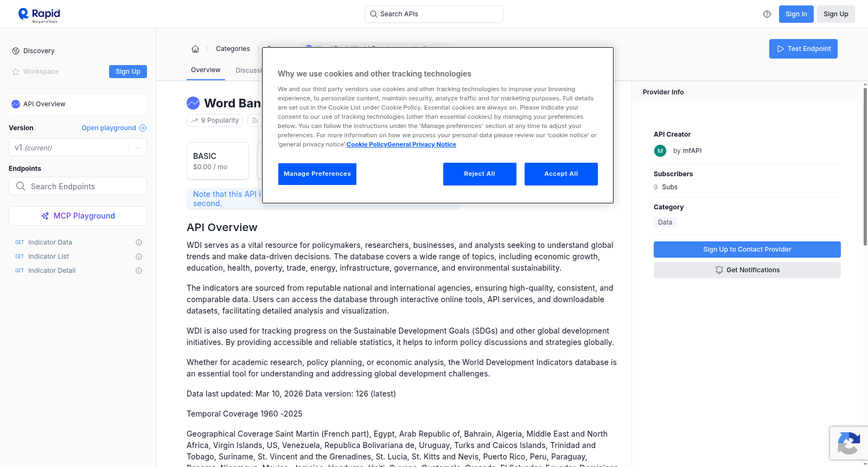The height and width of the screenshot is (467, 868).
Task: Click the reCAPTCHA badge icon
Action: 848,443
